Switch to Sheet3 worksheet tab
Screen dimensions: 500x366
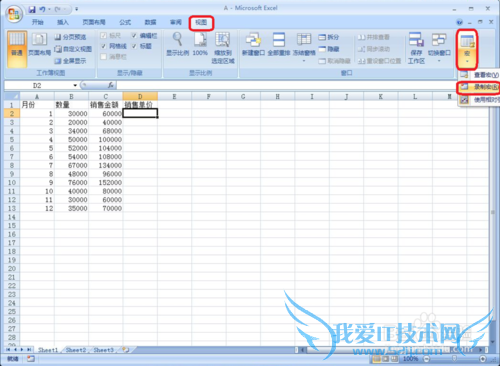pyautogui.click(x=103, y=350)
